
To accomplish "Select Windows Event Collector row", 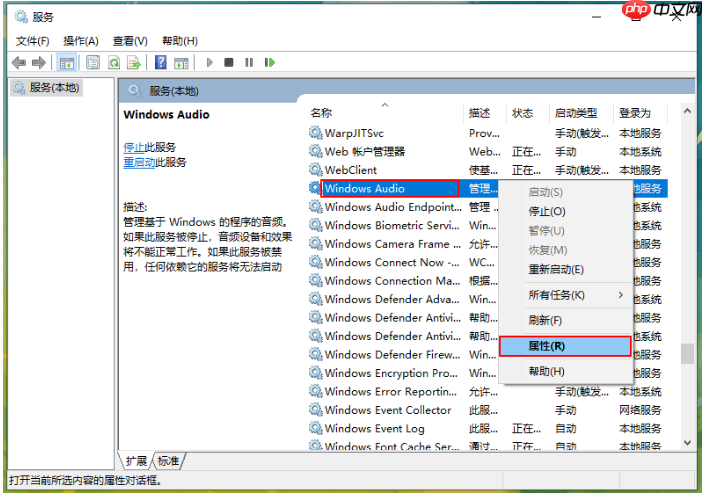I will coord(488,410).
